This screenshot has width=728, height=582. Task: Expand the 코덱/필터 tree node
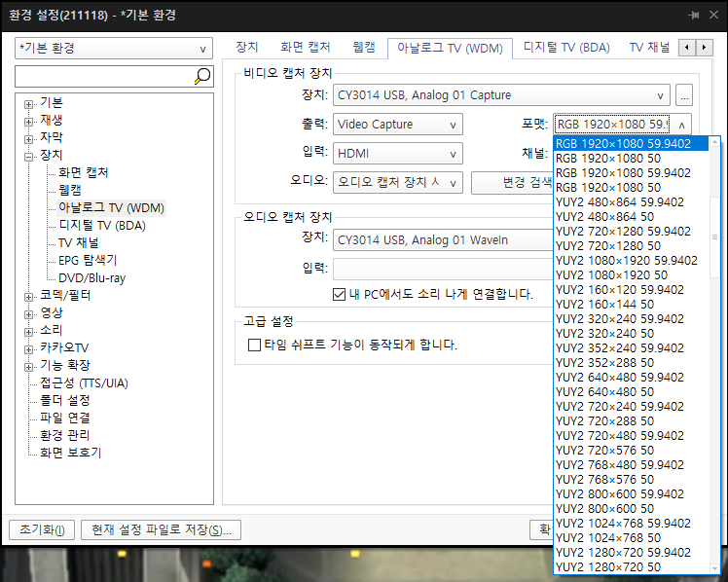pyautogui.click(x=29, y=296)
